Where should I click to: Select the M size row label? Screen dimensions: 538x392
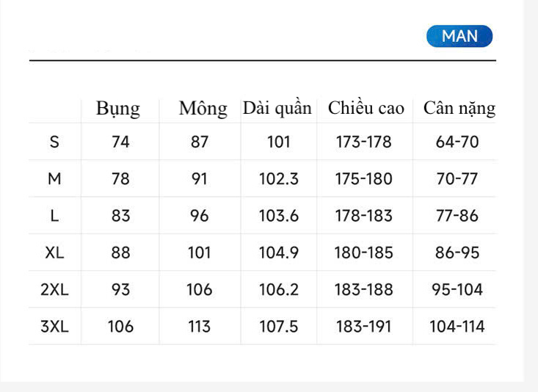[54, 179]
